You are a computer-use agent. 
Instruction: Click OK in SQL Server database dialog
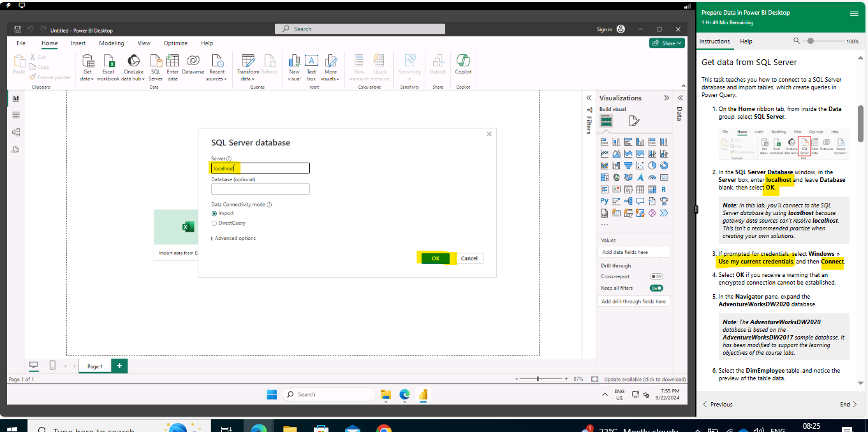[x=436, y=258]
